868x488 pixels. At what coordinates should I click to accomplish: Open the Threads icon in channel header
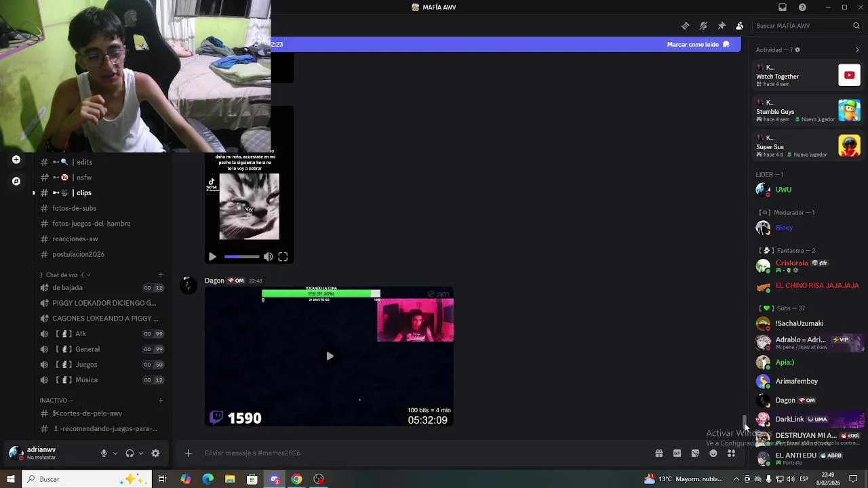(x=686, y=26)
